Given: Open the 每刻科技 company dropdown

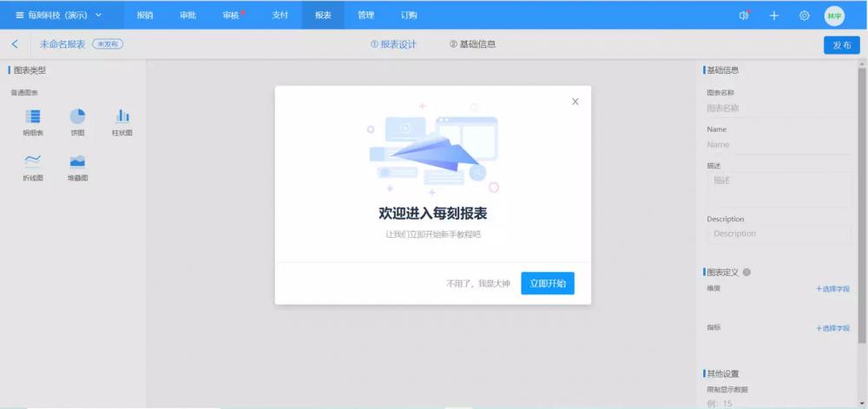Looking at the screenshot, I should (x=59, y=15).
